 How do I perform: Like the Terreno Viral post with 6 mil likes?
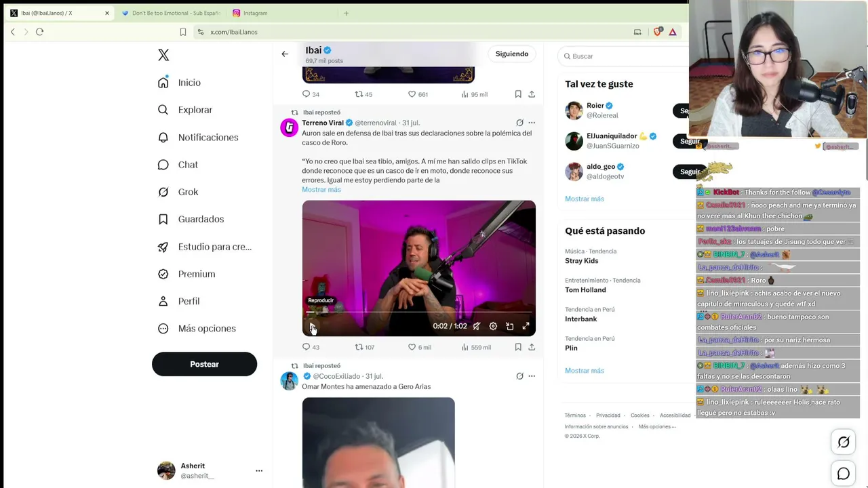point(419,347)
